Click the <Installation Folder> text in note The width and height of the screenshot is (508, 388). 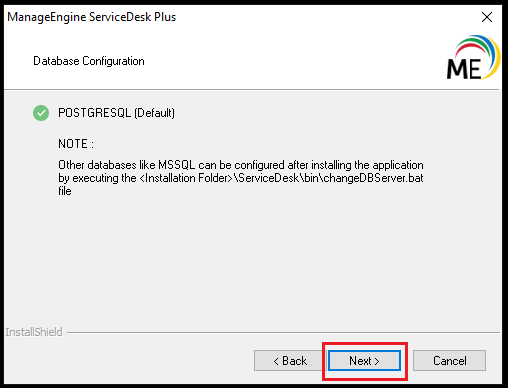point(186,178)
